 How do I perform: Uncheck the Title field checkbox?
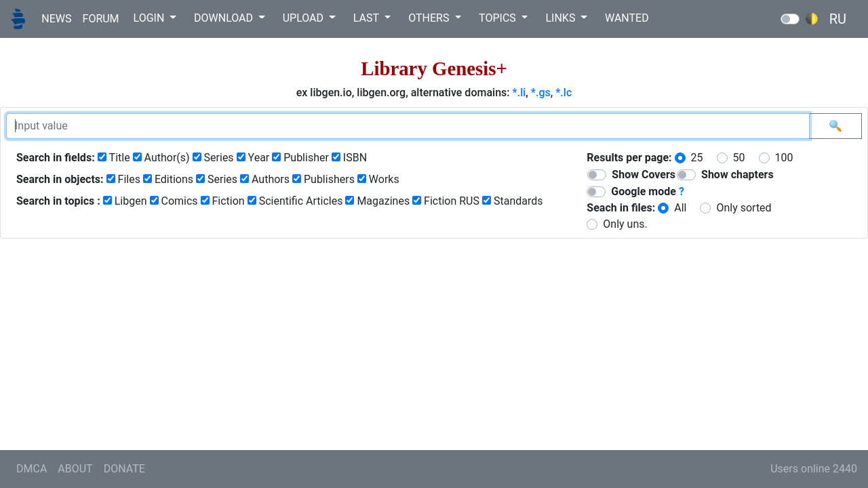(102, 157)
